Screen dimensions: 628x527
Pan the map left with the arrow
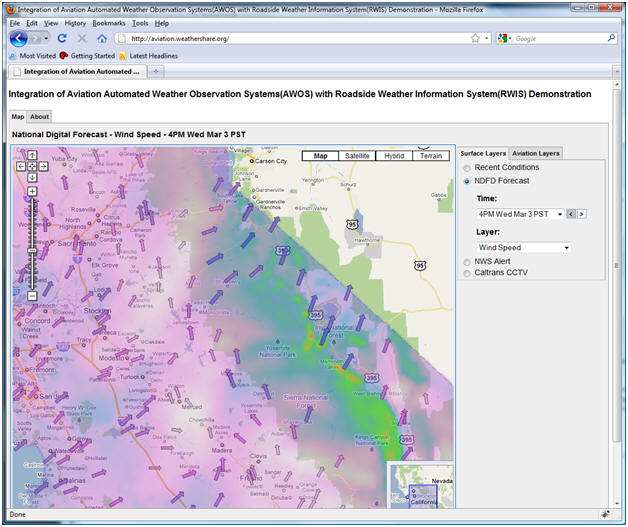[21, 166]
